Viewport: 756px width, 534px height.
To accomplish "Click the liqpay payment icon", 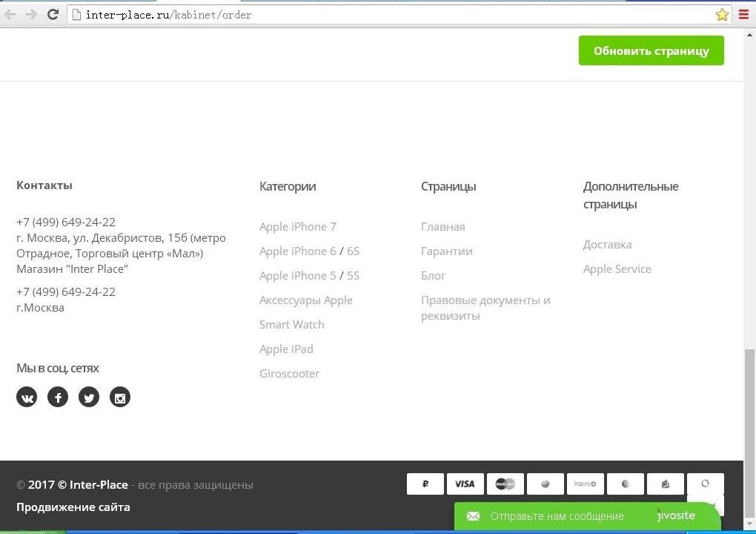I will tap(585, 484).
